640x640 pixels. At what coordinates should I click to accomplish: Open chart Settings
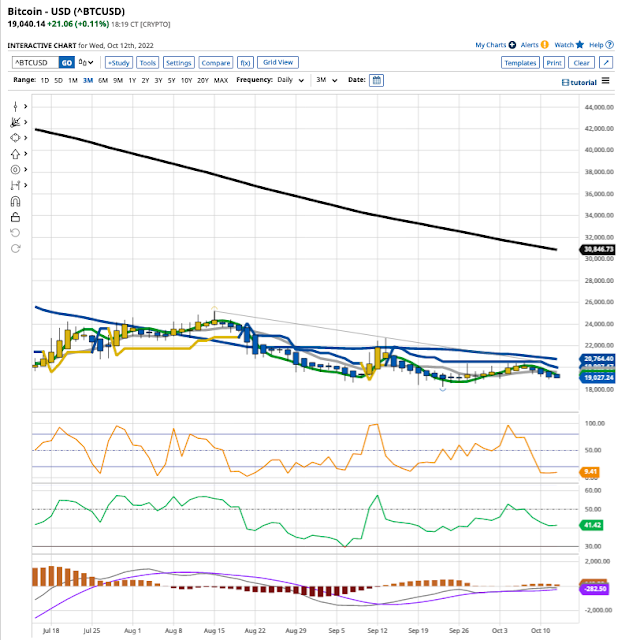[179, 63]
